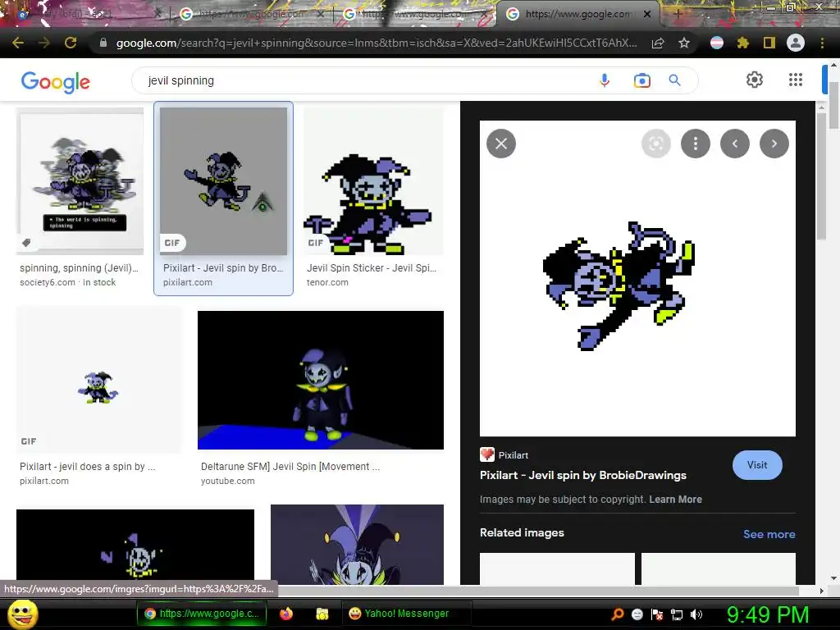Open Chrome three-dot menu
This screenshot has width=840, height=630.
[x=822, y=43]
